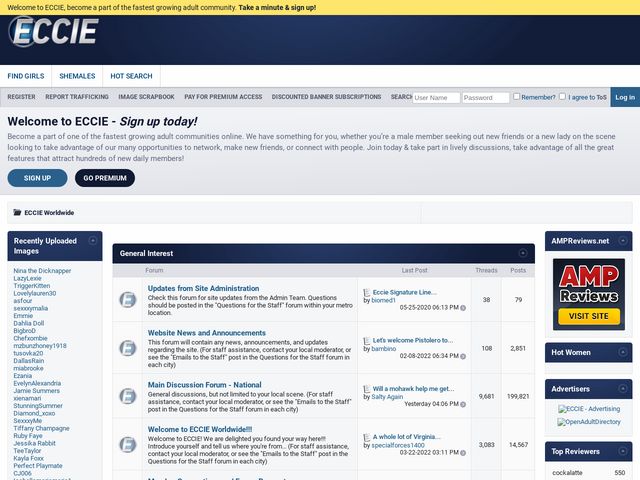
Task: Collapse Top Reviewers panel
Action: click(x=622, y=451)
